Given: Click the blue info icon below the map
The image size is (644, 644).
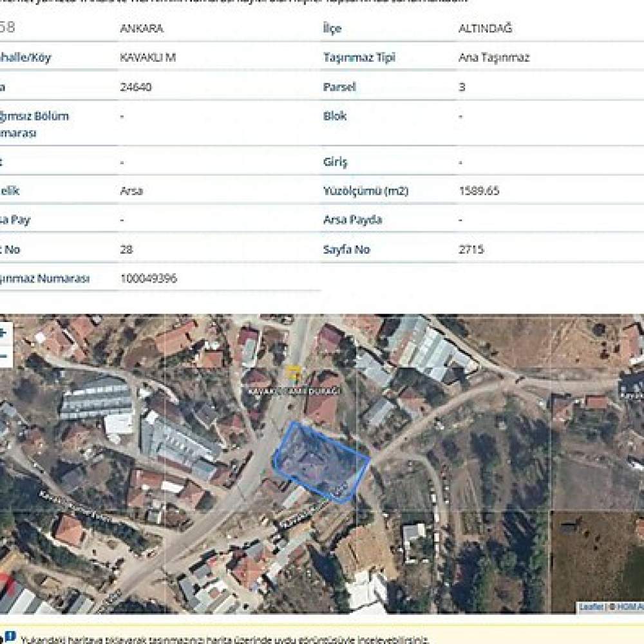Looking at the screenshot, I should [x=10, y=637].
